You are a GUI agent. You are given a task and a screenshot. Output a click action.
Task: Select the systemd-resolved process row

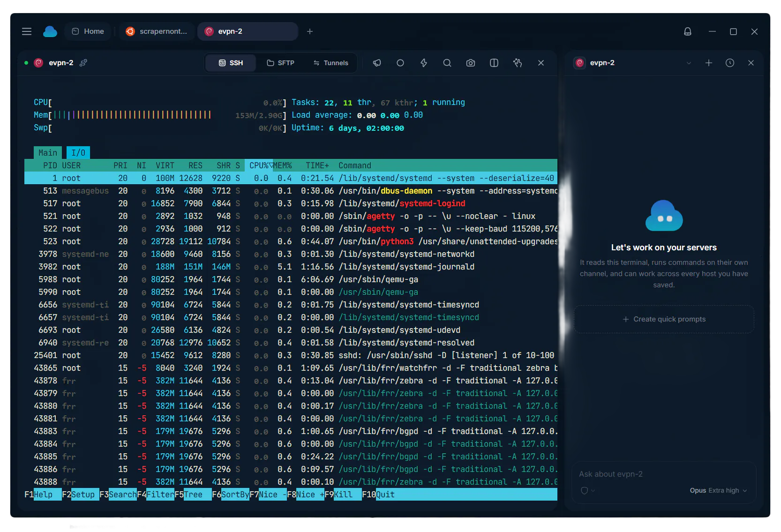tap(291, 343)
